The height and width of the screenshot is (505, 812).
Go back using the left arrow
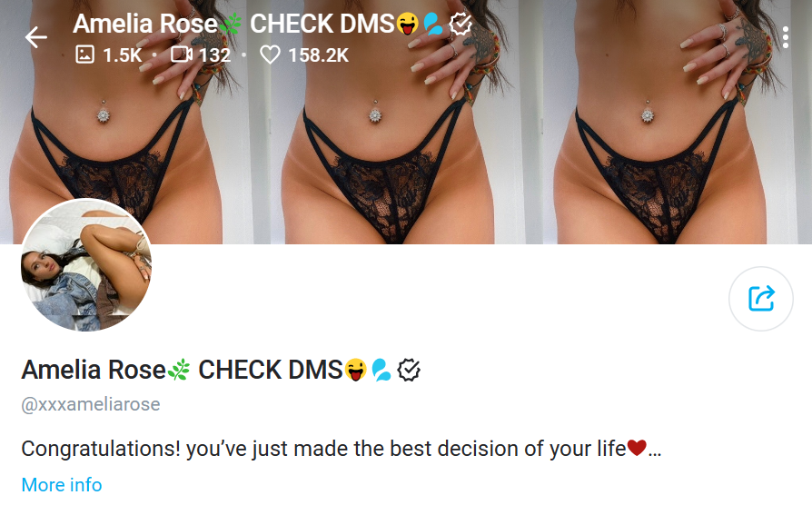tap(35, 37)
